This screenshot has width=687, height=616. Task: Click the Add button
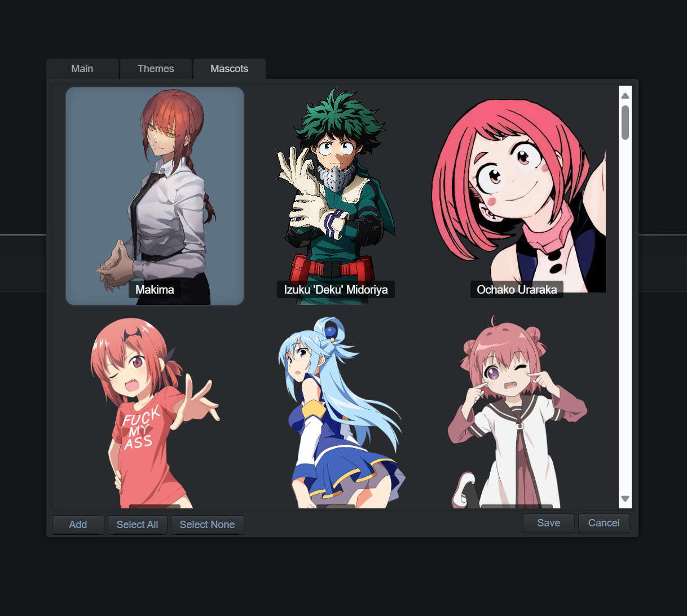pos(78,525)
